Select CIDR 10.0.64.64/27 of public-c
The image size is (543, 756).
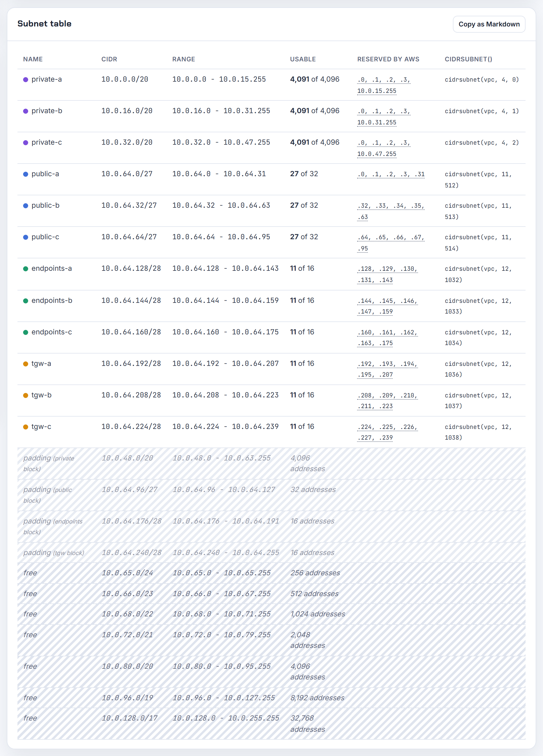click(x=129, y=237)
